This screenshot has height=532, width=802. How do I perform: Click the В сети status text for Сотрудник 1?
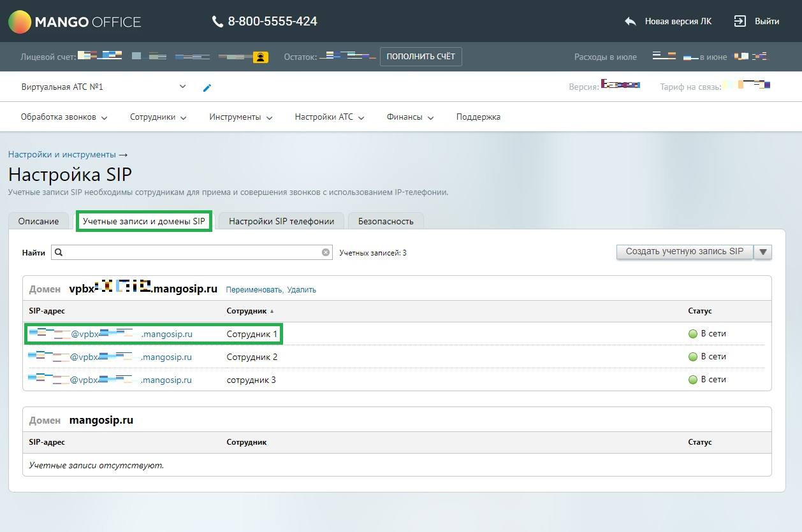pyautogui.click(x=713, y=334)
